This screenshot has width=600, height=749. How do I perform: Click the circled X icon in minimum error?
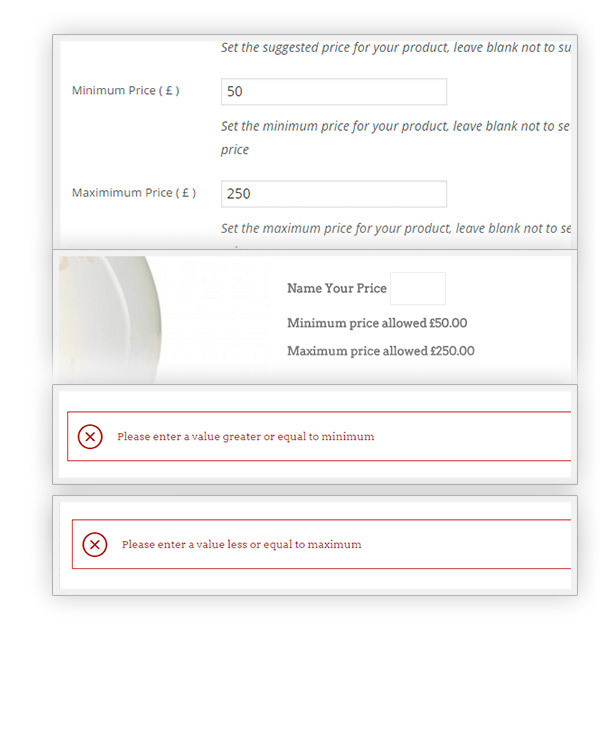(x=90, y=436)
